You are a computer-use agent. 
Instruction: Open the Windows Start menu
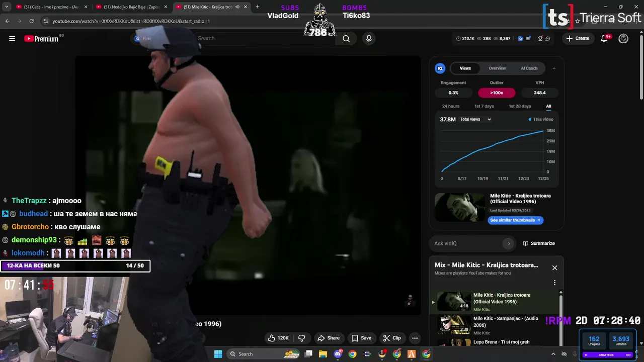(218, 354)
